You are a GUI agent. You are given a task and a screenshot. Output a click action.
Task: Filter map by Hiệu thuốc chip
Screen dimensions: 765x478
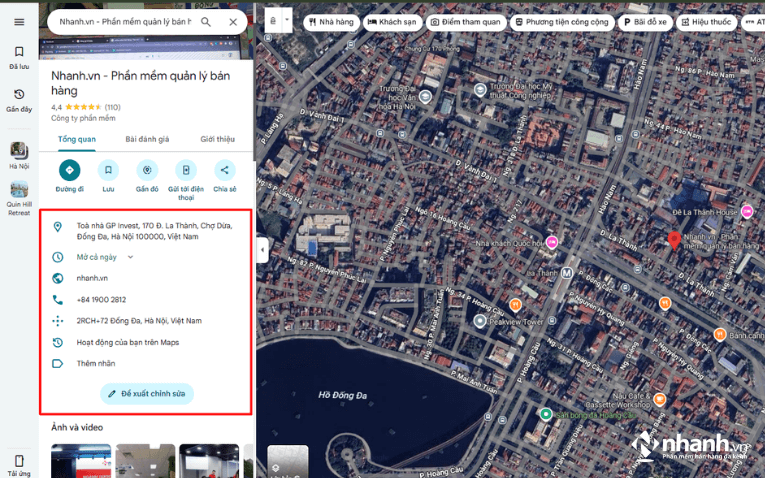706,22
